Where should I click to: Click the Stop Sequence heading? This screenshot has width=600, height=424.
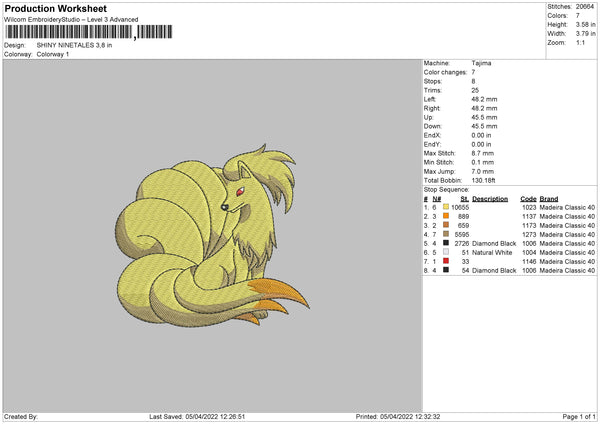point(446,189)
